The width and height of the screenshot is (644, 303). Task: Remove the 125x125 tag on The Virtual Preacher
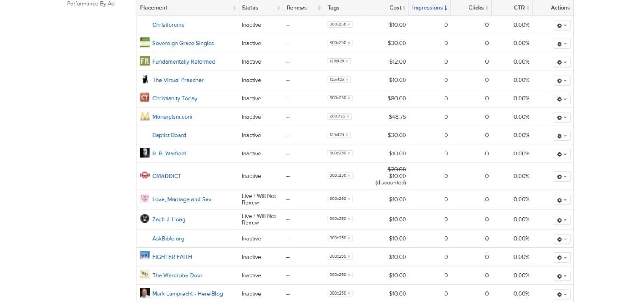coord(347,80)
